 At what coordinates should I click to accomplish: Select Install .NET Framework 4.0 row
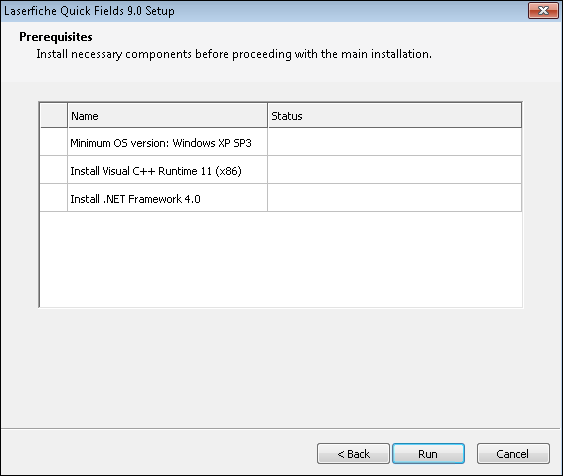tap(280, 199)
